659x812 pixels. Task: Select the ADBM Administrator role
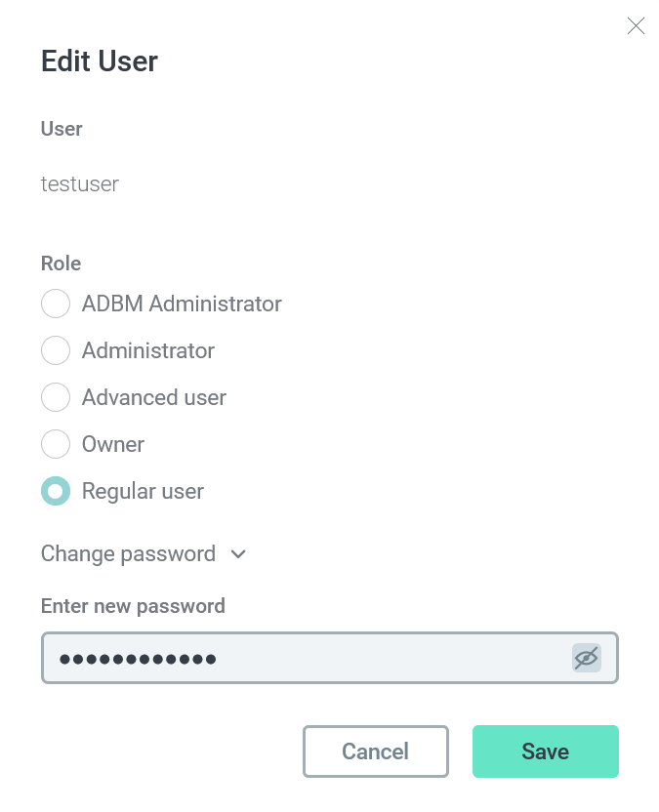pos(56,304)
